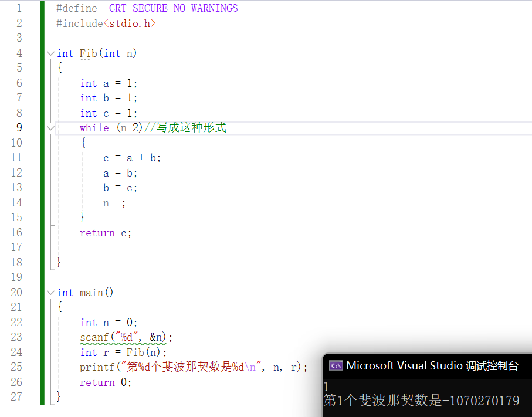The height and width of the screenshot is (417, 532).
Task: Click the main function name on line 20
Action: pos(92,293)
